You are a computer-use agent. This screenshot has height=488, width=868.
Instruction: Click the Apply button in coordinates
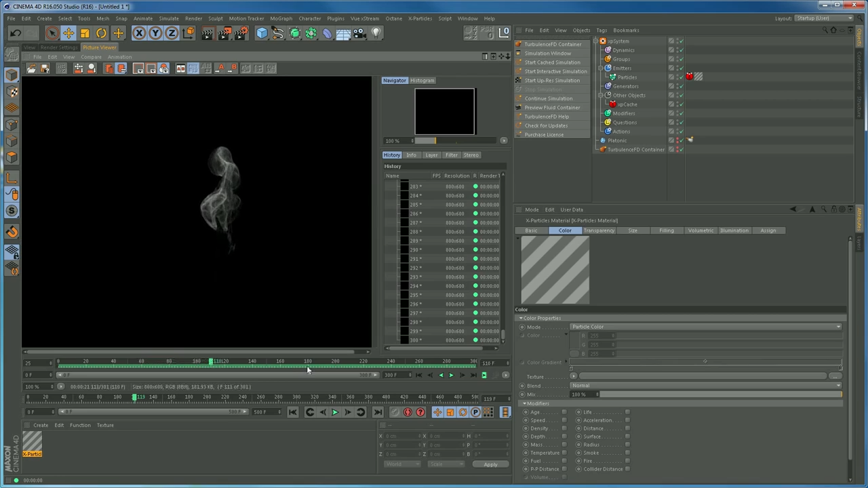[x=490, y=465]
